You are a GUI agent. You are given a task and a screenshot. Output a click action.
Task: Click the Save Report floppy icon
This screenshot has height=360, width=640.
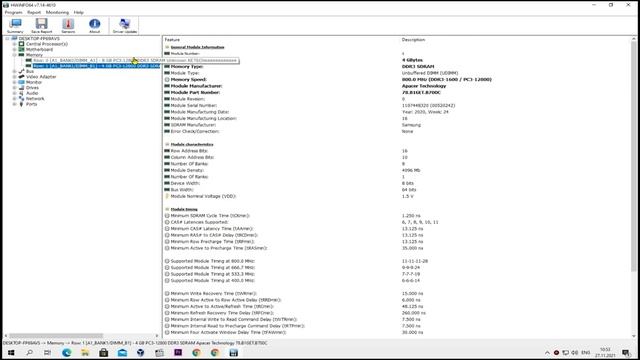click(x=42, y=26)
